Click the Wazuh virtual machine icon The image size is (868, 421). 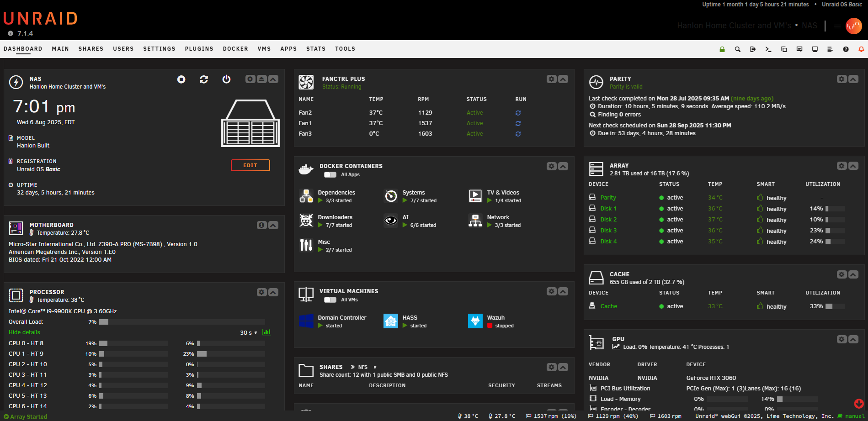(x=475, y=321)
